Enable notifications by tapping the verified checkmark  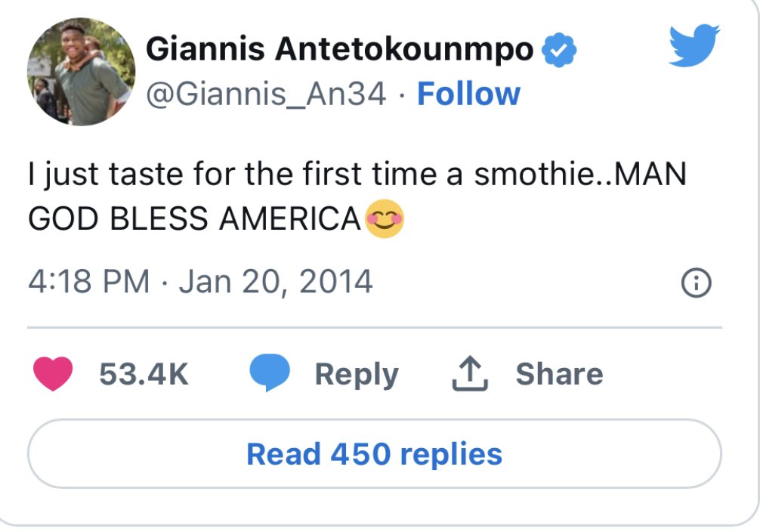click(558, 48)
